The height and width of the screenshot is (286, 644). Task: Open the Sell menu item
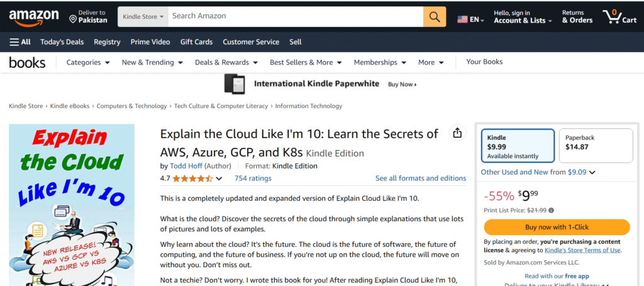click(296, 42)
